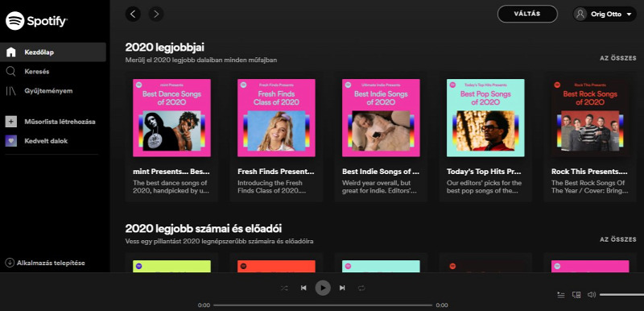Mute the volume speaker icon
Image resolution: width=644 pixels, height=311 pixels.
(592, 295)
